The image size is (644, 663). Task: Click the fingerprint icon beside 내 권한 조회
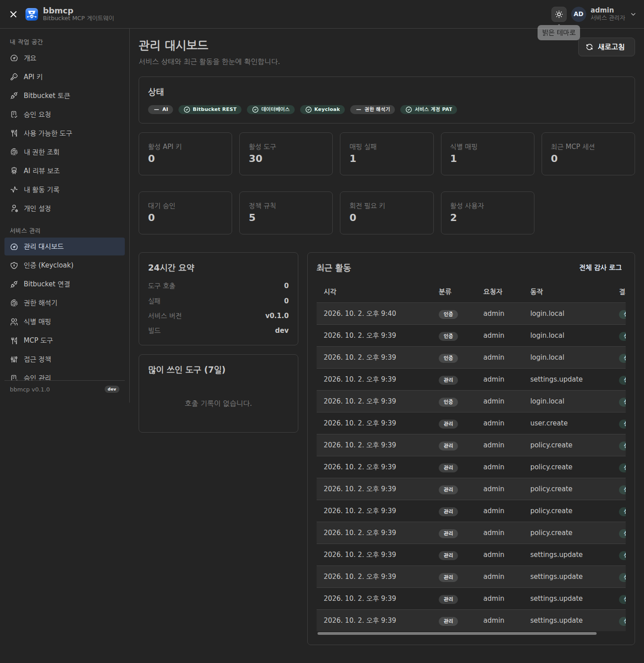tap(14, 152)
